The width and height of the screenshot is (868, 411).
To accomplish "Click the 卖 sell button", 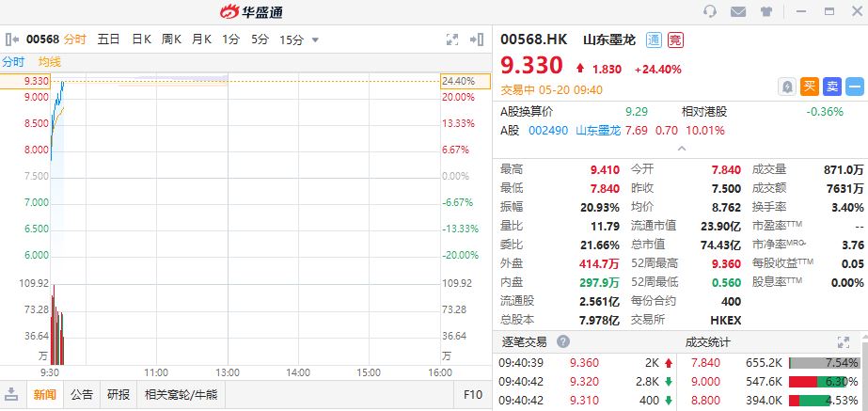I will click(x=831, y=87).
